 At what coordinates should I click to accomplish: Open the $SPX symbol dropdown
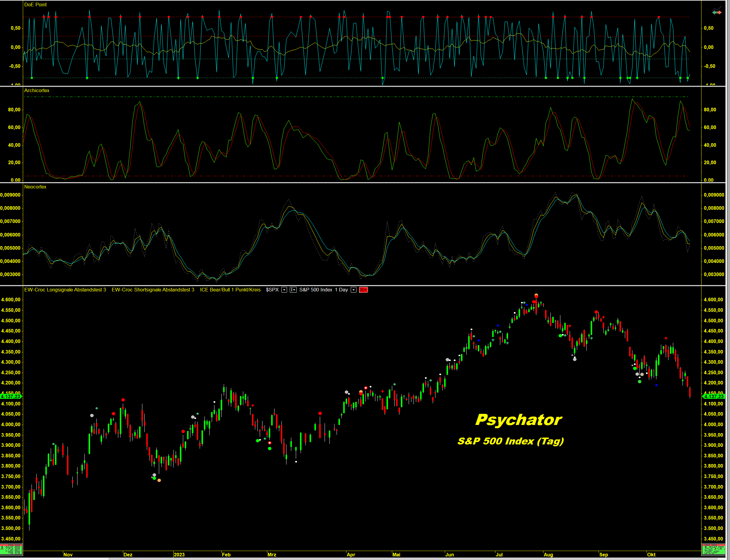click(284, 290)
